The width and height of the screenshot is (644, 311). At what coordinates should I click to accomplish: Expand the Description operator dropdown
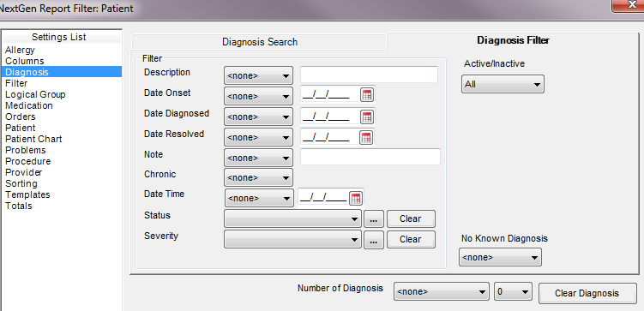pyautogui.click(x=258, y=76)
